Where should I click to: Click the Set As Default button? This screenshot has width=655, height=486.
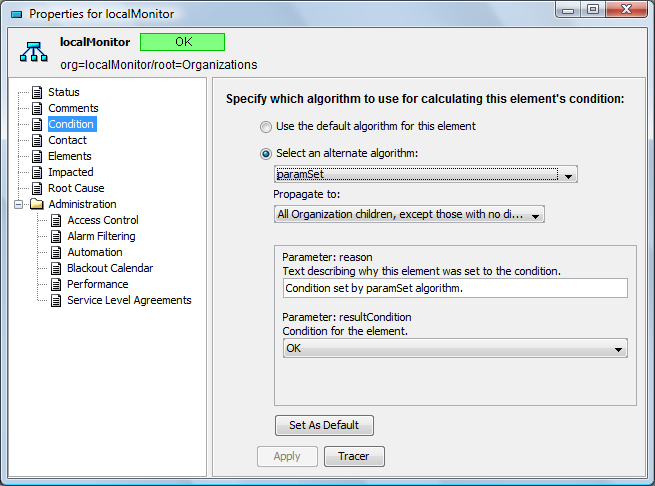tap(324, 425)
